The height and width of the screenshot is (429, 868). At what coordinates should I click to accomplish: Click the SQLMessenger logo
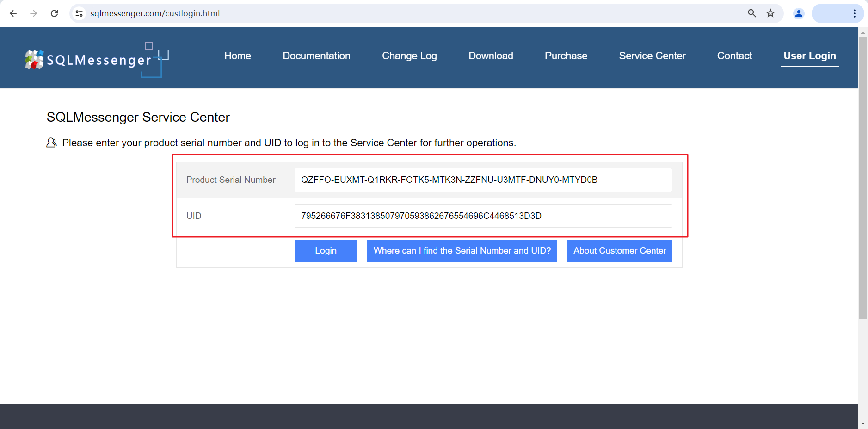click(97, 59)
